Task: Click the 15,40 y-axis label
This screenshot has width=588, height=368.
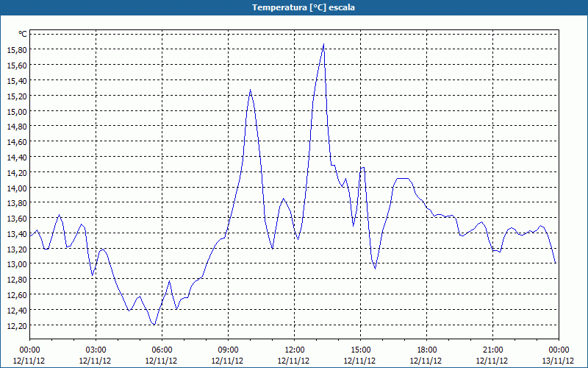Action: click(x=17, y=80)
